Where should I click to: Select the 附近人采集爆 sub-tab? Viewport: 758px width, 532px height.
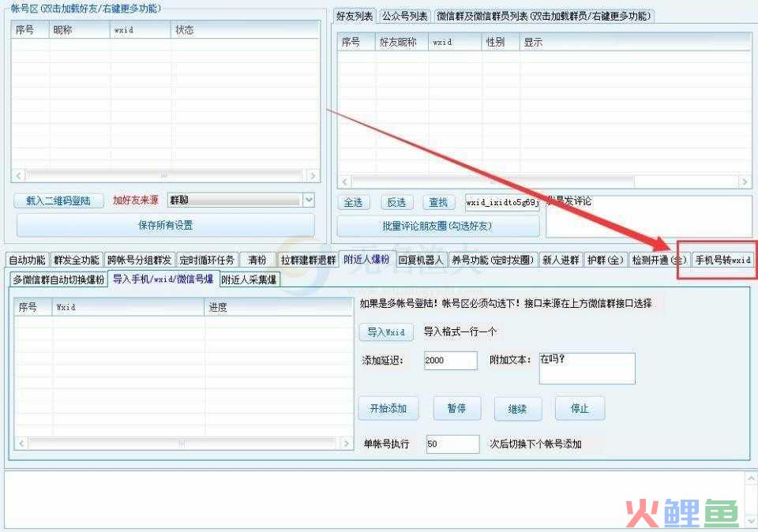(249, 279)
